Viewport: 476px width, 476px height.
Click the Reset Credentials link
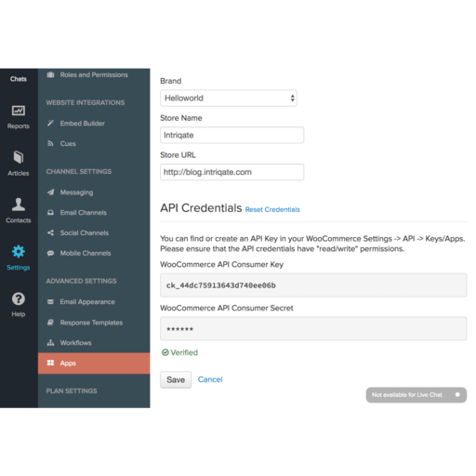tap(272, 209)
